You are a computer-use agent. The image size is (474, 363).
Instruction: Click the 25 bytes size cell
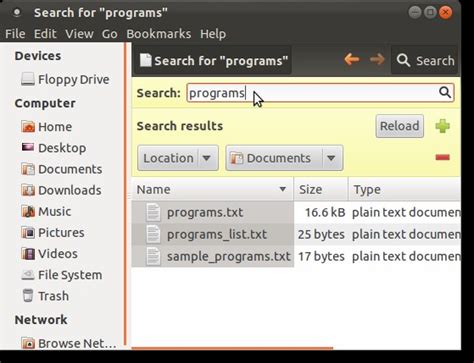[321, 234]
